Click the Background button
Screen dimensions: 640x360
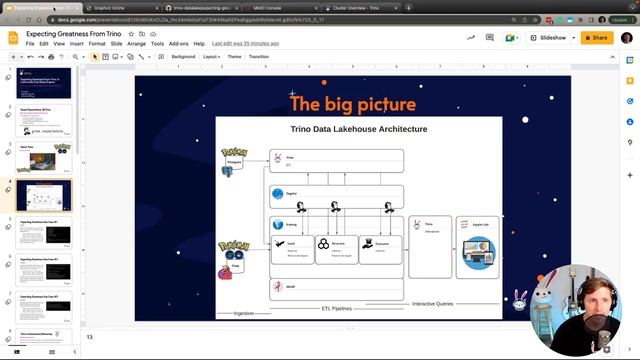click(x=183, y=57)
